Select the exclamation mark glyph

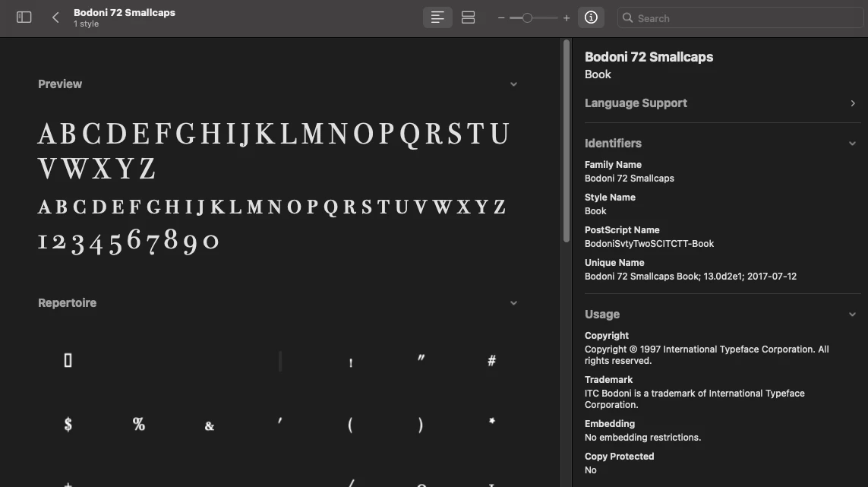coord(350,363)
